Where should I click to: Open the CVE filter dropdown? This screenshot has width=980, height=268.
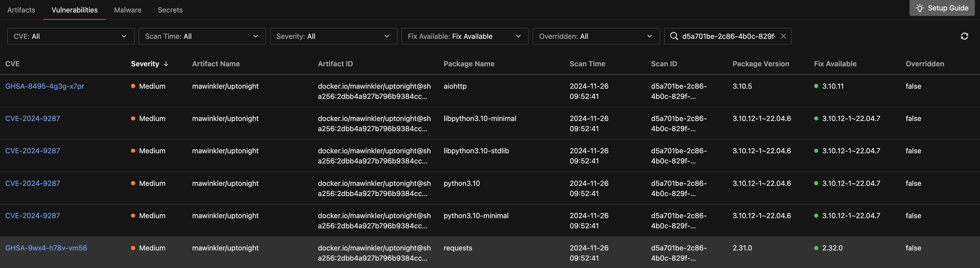click(71, 36)
